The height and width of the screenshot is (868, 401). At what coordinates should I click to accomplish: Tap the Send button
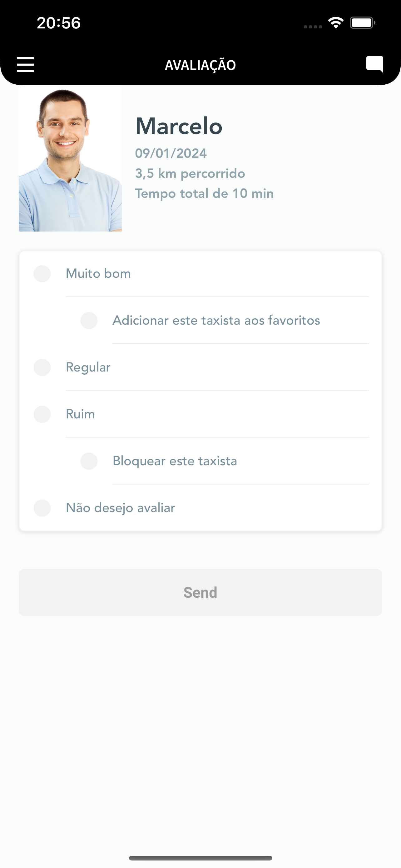[x=200, y=592]
